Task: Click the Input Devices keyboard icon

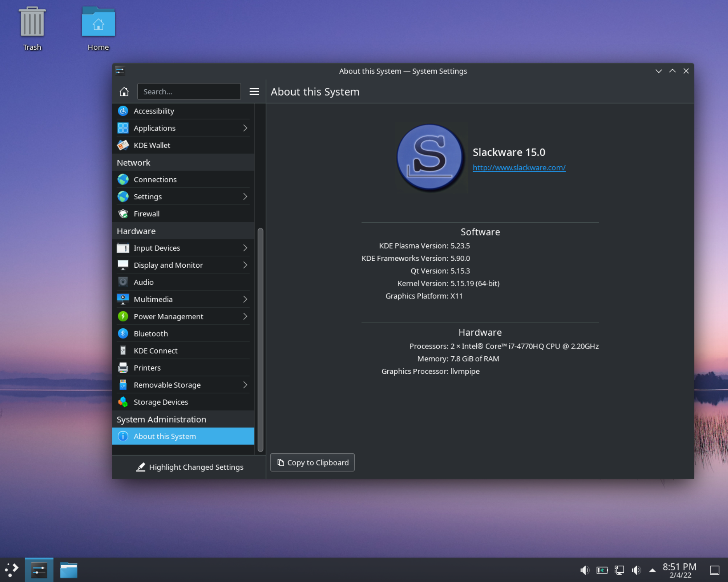Action: (123, 248)
